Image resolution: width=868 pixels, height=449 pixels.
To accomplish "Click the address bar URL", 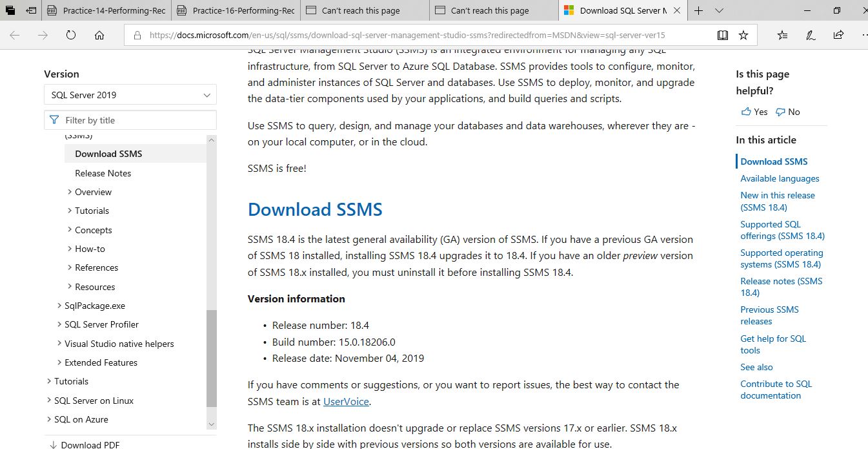I will pos(407,36).
